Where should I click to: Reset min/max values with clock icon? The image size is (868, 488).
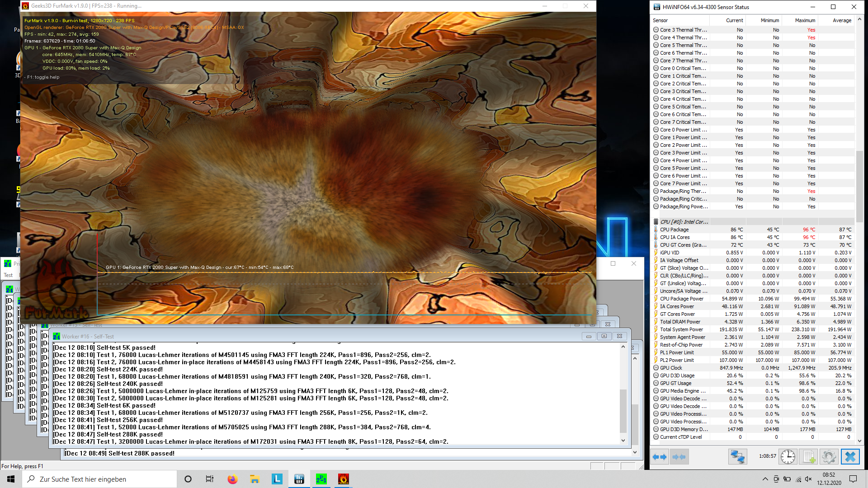click(x=788, y=457)
